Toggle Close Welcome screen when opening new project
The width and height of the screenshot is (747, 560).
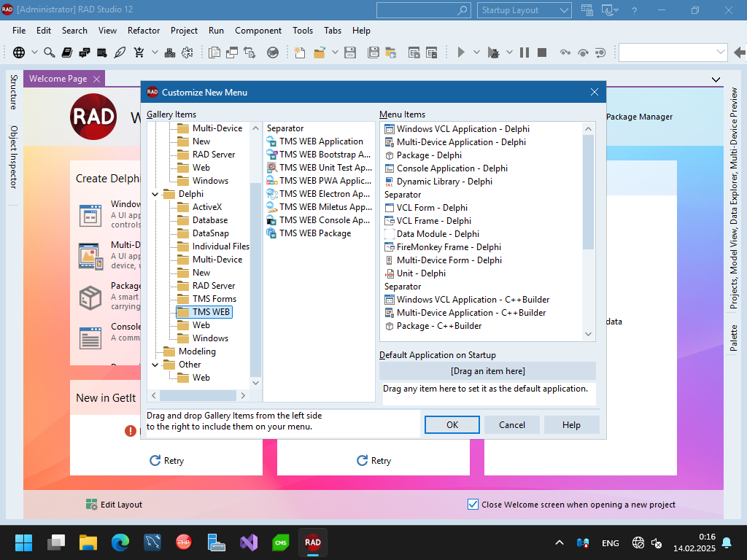pyautogui.click(x=473, y=505)
